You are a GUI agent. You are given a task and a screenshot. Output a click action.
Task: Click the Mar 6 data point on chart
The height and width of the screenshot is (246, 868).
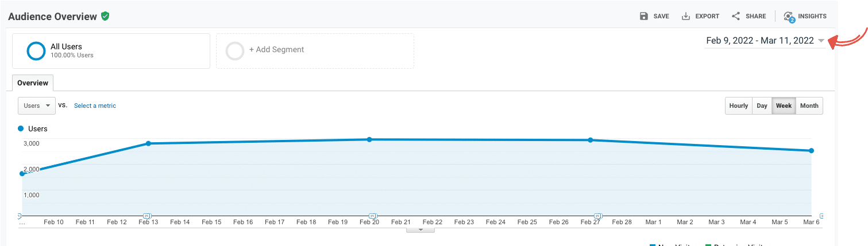(x=811, y=151)
